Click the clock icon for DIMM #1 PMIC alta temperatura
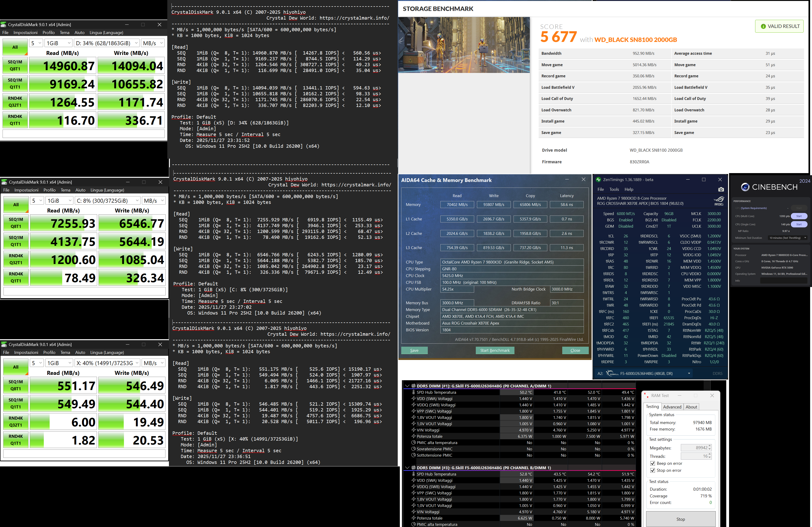Screen dimensions: 812x527 point(414,443)
